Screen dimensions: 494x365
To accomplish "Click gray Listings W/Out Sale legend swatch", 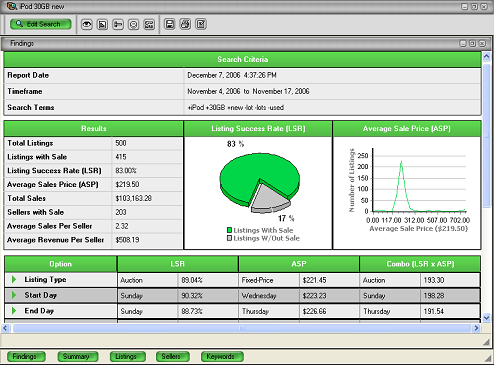I will 229,238.
